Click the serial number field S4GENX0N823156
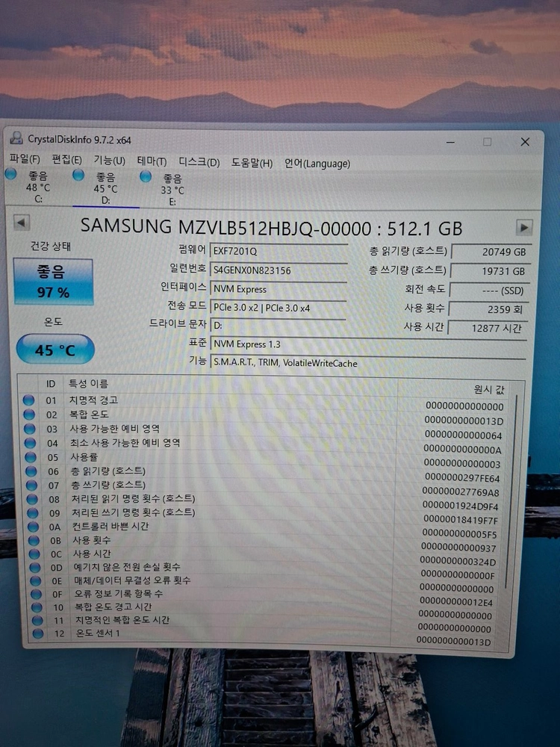Viewport: 560px width, 747px height. pyautogui.click(x=279, y=270)
